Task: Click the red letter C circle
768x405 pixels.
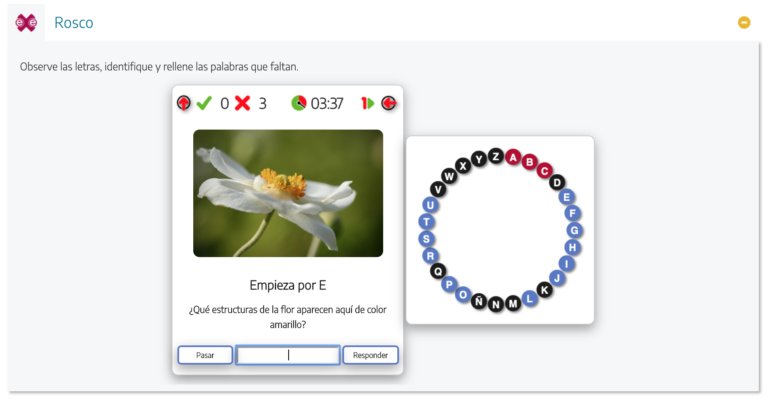Action: coord(544,171)
